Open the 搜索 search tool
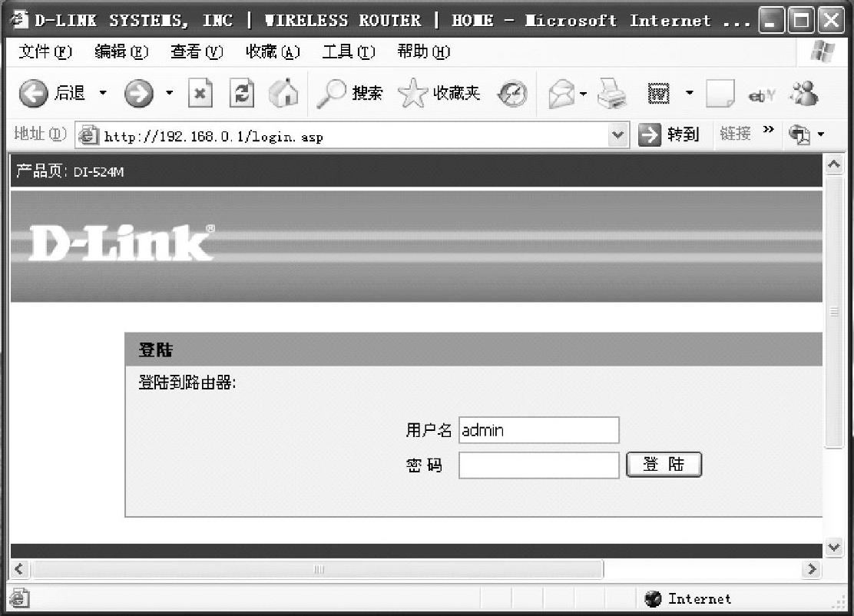The height and width of the screenshot is (616, 854). point(349,94)
